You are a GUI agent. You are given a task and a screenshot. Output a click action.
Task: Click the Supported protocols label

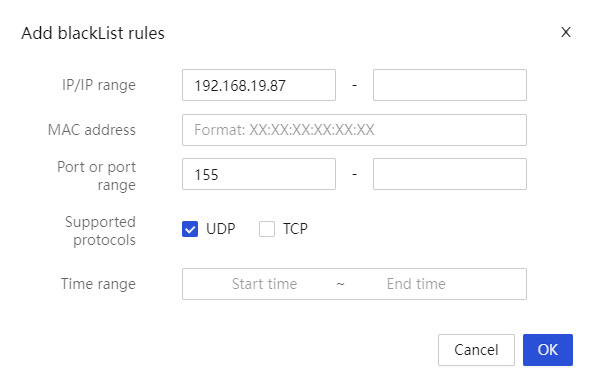click(100, 231)
